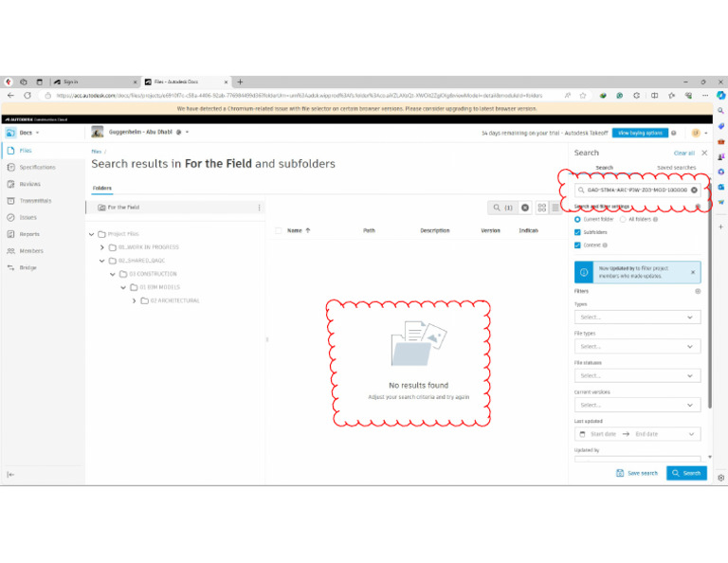The height and width of the screenshot is (563, 728).
Task: Open Transmittals in the left sidebar
Action: [35, 201]
